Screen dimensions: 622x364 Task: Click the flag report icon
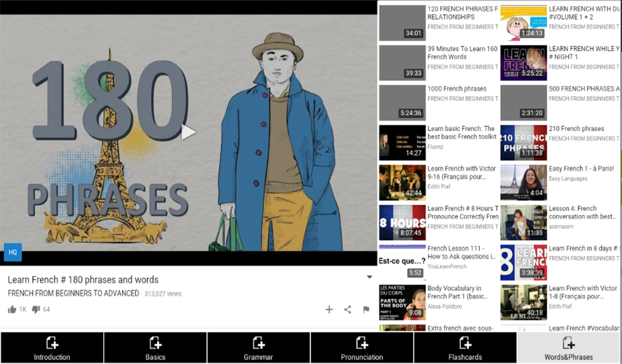(x=366, y=309)
